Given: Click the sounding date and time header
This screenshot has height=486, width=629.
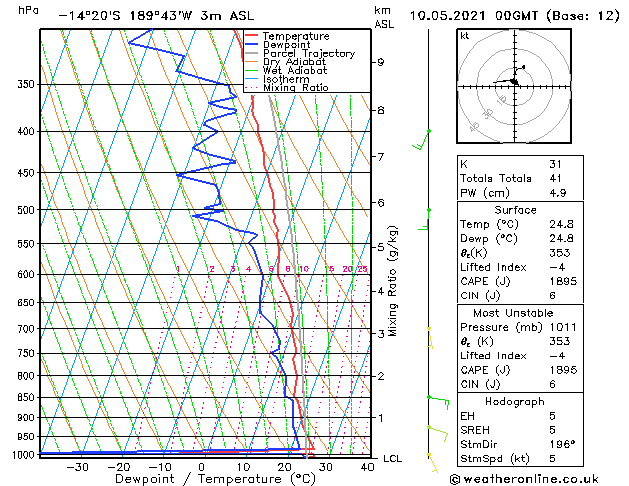Looking at the screenshot, I should pos(512,16).
